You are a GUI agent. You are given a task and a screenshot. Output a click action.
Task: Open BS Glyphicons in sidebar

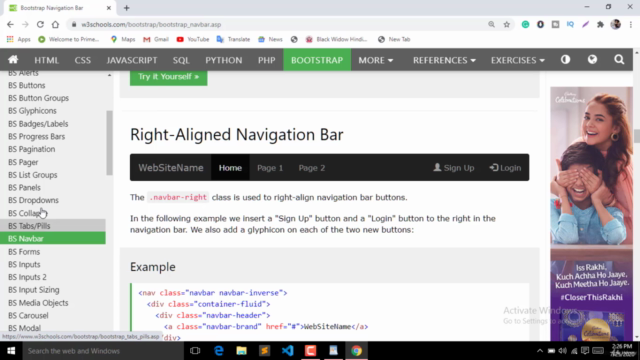32,111
